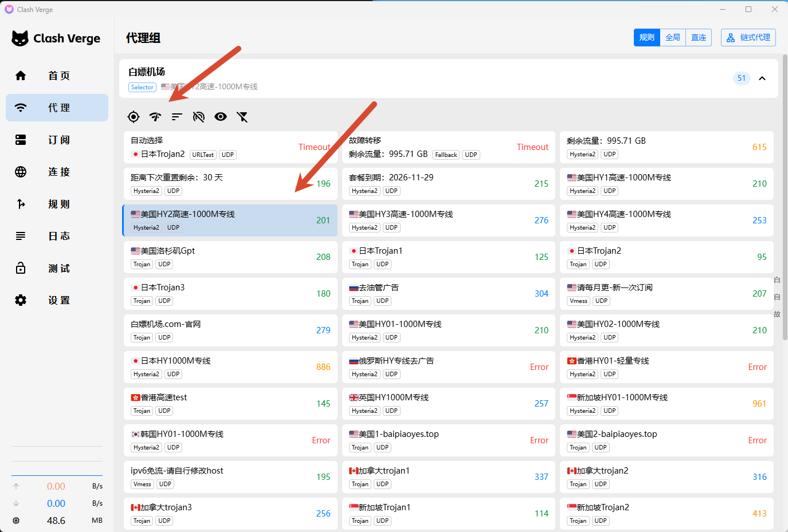This screenshot has width=788, height=532.
Task: Open the 连接 connections page
Action: [57, 172]
